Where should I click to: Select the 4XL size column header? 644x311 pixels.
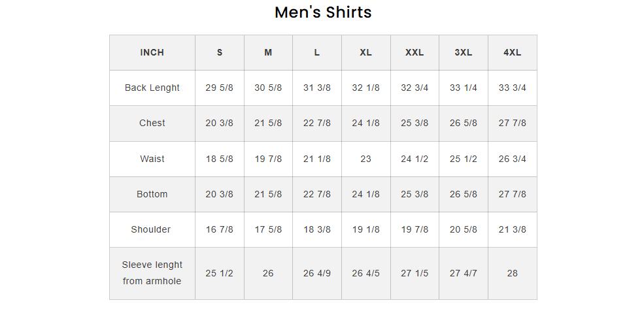coord(512,53)
